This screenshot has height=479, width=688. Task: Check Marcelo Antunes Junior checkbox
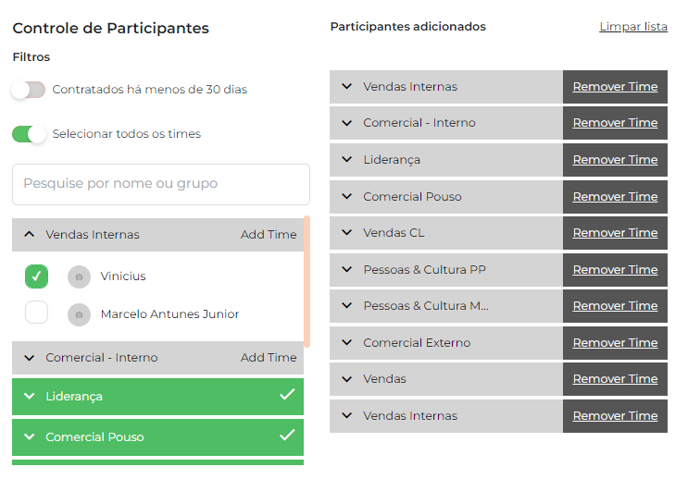click(36, 312)
